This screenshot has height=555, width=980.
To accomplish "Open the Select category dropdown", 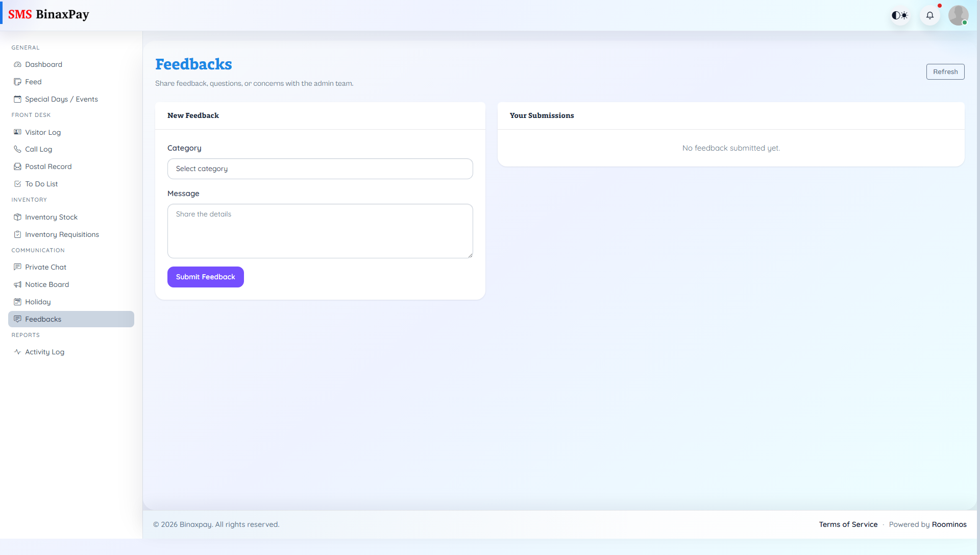I will [x=320, y=168].
